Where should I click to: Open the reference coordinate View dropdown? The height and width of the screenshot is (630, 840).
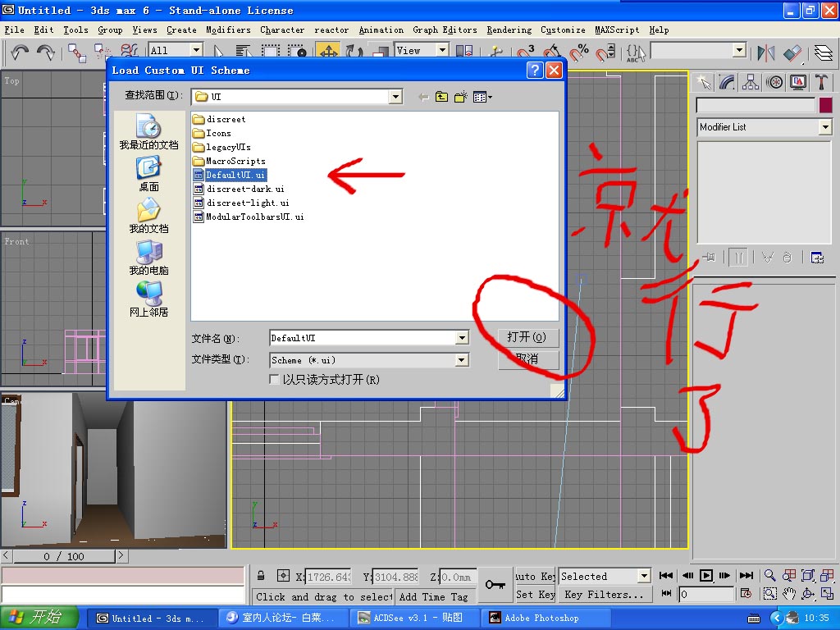pos(442,50)
